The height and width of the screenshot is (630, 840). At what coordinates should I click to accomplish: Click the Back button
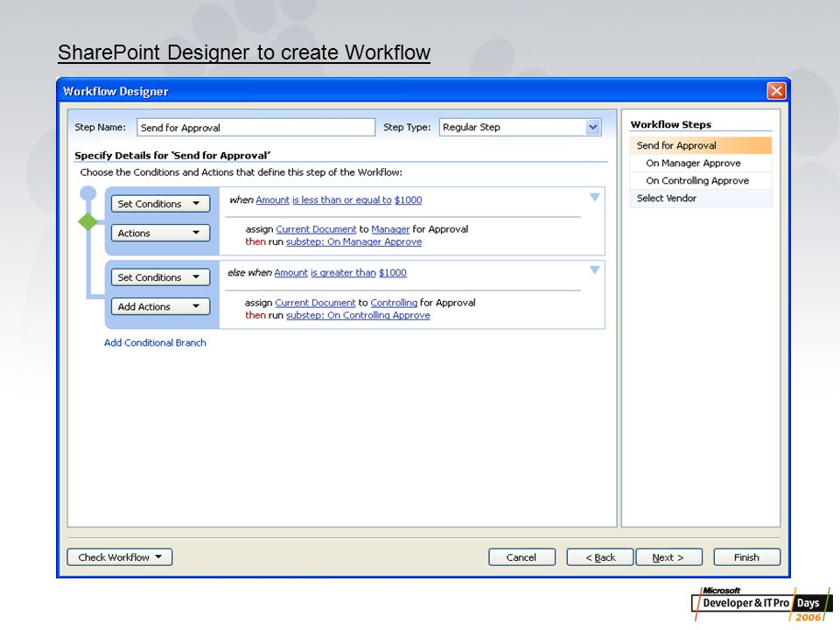[600, 557]
